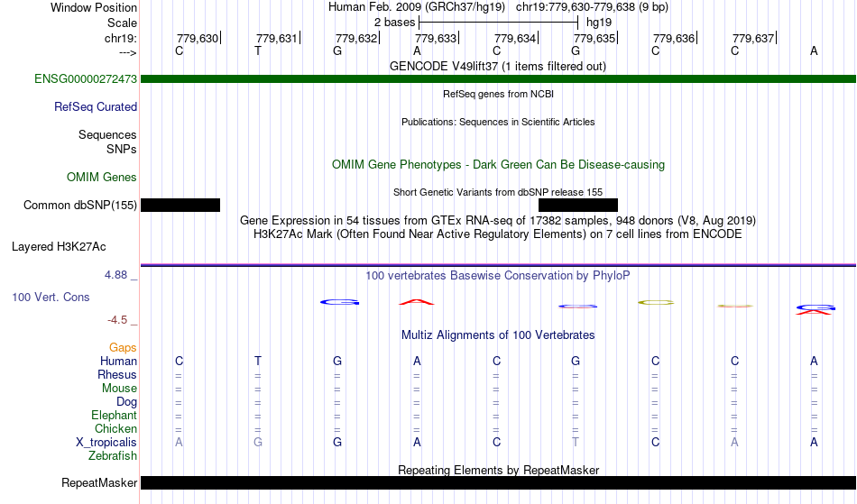Screen dimensions: 857x504
Task: Click the 4.88 PhyloP upper scale value
Action: [x=116, y=275]
